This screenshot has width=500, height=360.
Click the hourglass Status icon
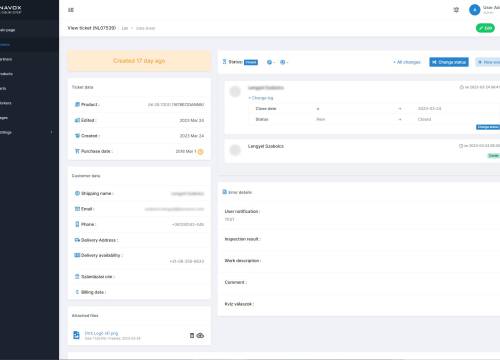click(224, 62)
